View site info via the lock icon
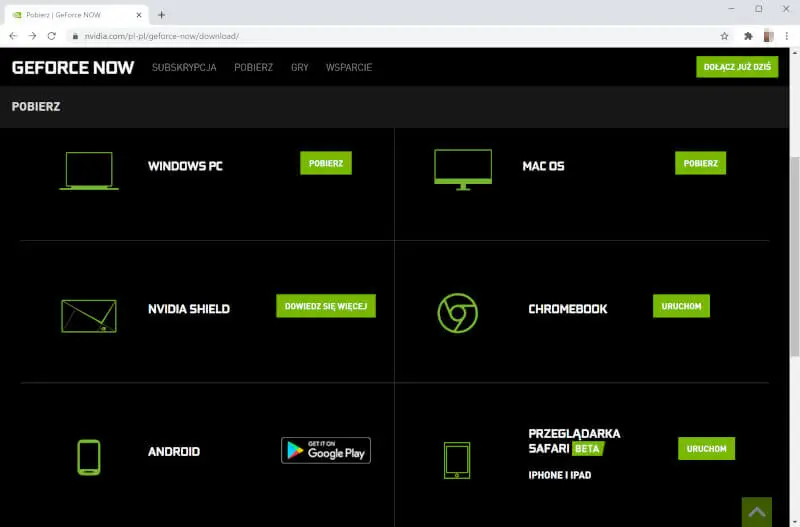 (x=75, y=36)
